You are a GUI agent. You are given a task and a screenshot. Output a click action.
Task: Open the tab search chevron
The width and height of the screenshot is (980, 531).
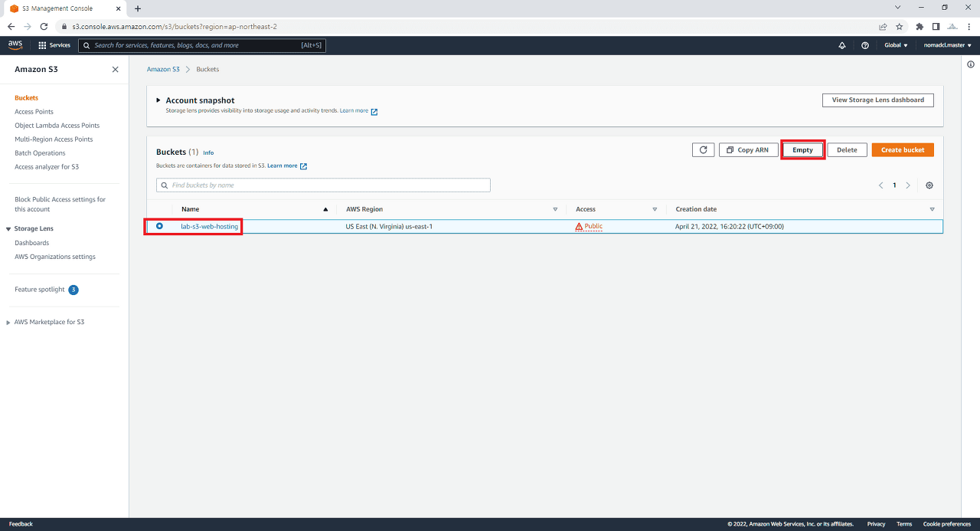pos(897,8)
